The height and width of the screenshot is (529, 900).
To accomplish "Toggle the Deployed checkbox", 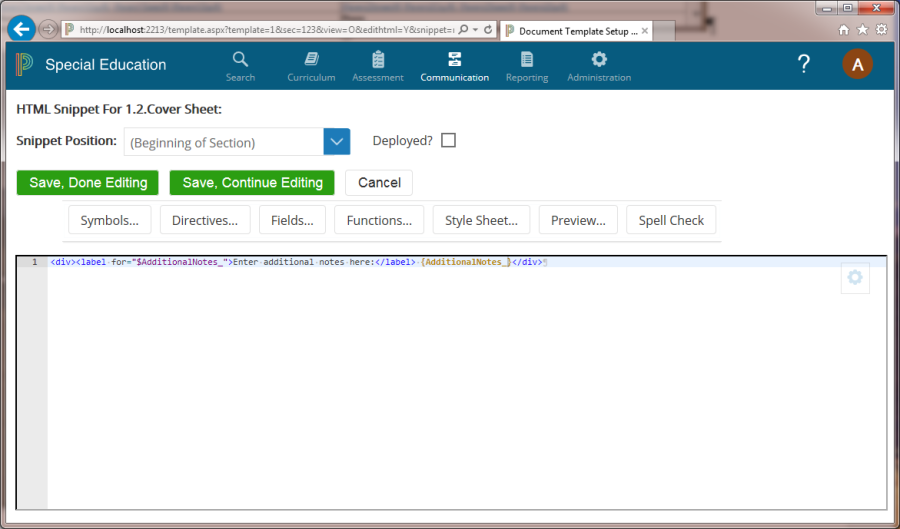I will pyautogui.click(x=448, y=141).
